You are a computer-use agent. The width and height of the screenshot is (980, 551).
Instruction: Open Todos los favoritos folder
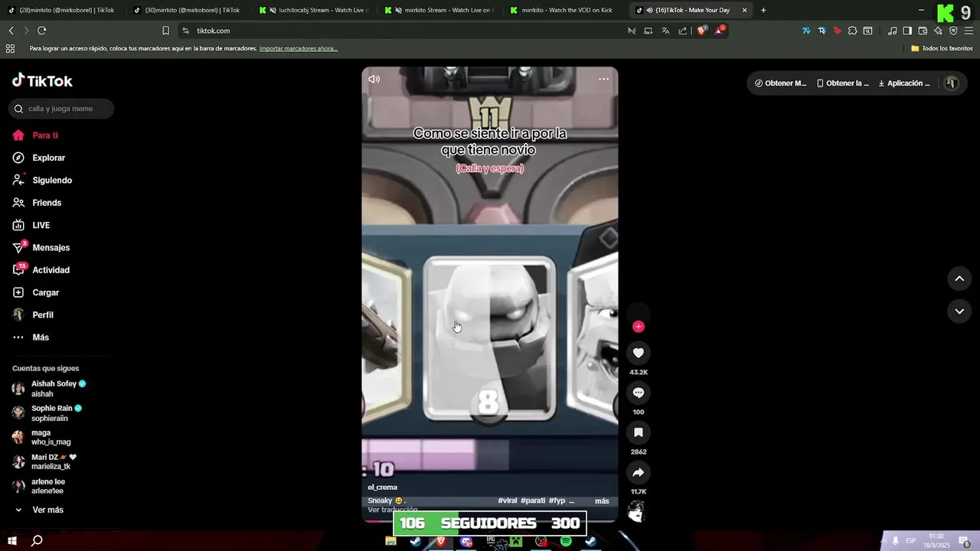(942, 48)
